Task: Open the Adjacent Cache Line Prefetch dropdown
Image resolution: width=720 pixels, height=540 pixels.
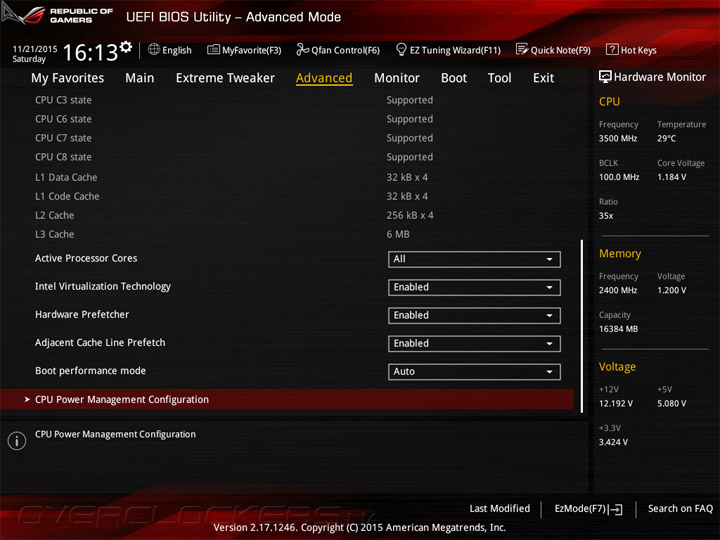Action: point(474,343)
